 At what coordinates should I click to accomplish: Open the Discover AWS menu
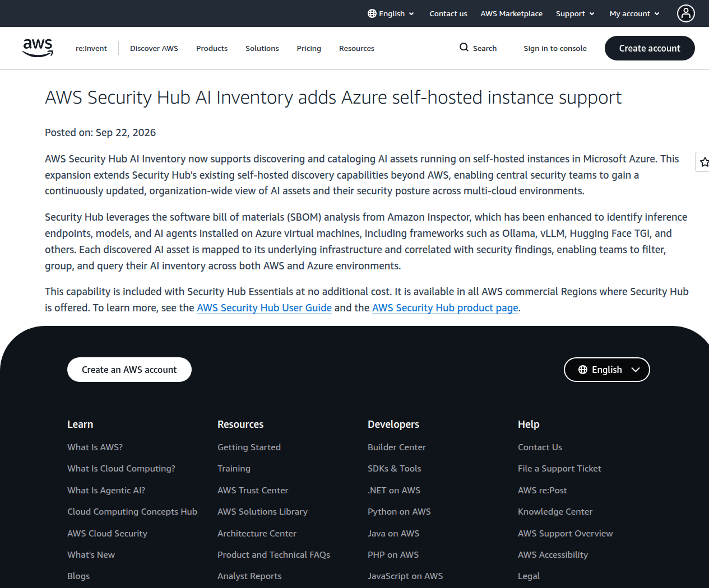[x=154, y=48]
